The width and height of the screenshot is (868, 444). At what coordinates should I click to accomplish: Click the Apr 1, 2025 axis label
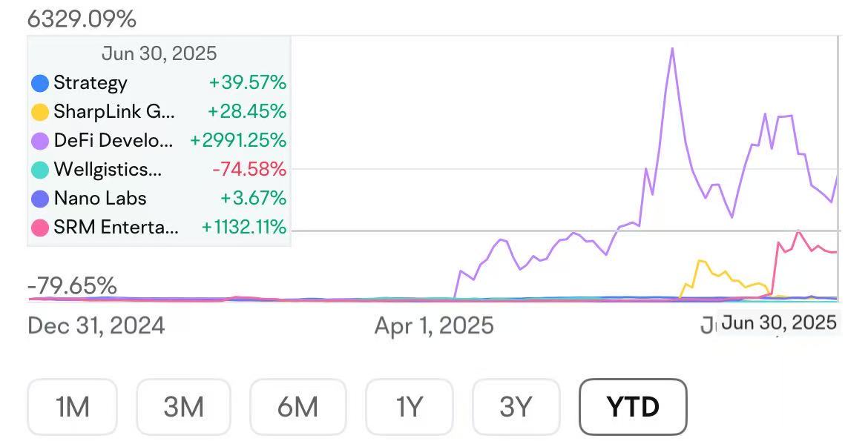[434, 325]
